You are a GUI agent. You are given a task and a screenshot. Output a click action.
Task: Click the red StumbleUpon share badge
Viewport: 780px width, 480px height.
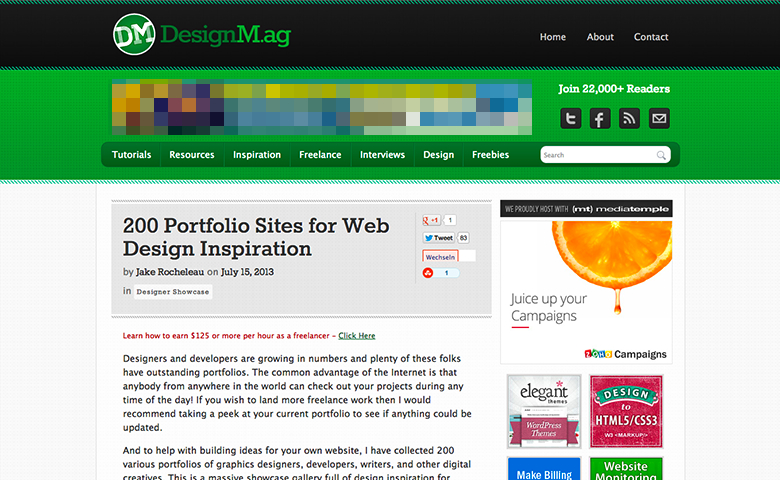point(430,272)
